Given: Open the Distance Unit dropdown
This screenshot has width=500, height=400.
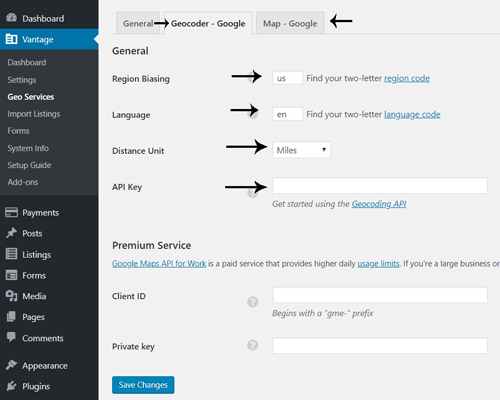Looking at the screenshot, I should click(x=301, y=150).
